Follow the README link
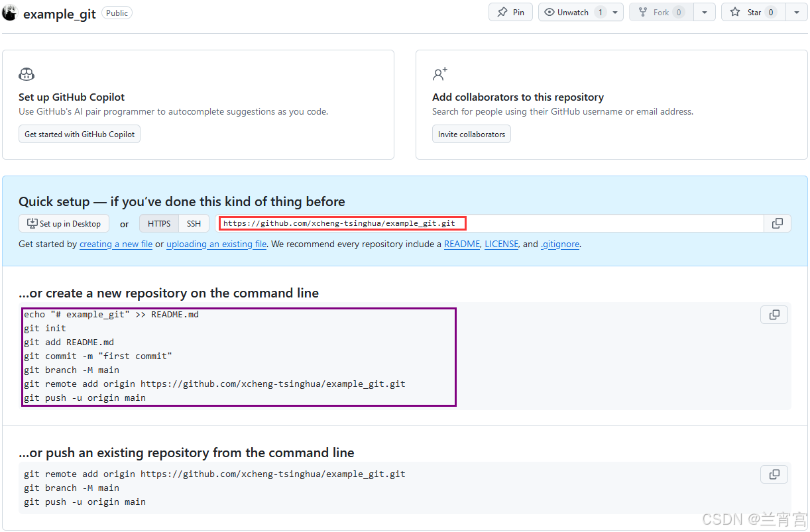This screenshot has height=532, width=810. point(462,244)
